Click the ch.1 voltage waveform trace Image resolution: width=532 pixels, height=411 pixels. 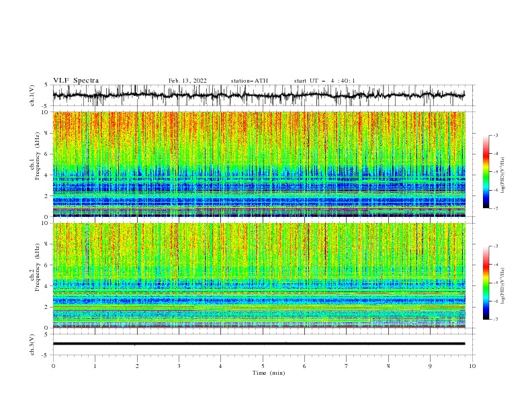click(259, 95)
